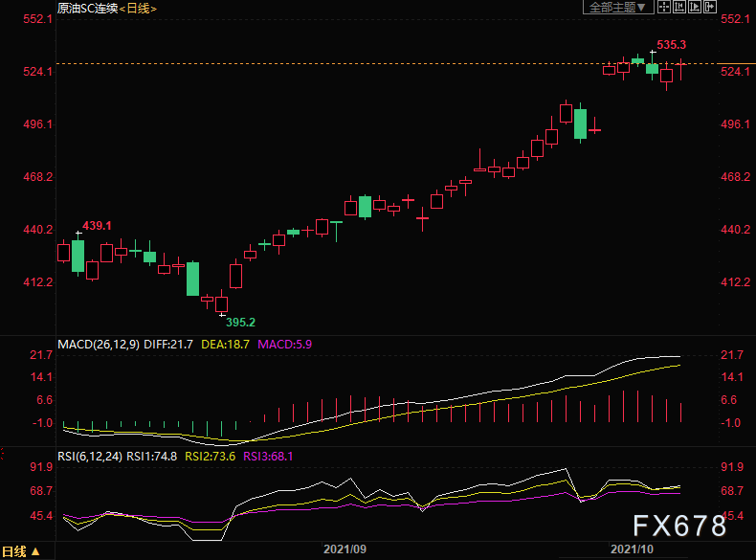
Task: Click the 535.3 high price marker
Action: click(x=671, y=45)
